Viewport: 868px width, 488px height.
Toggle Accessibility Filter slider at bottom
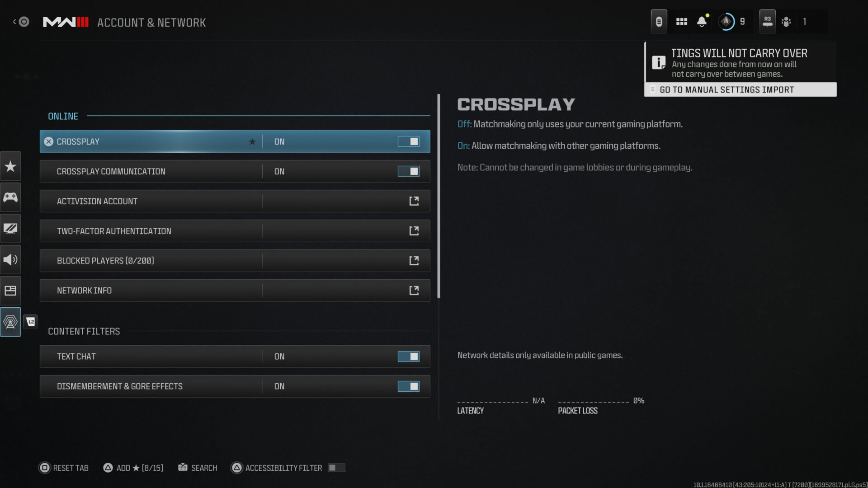pyautogui.click(x=337, y=468)
